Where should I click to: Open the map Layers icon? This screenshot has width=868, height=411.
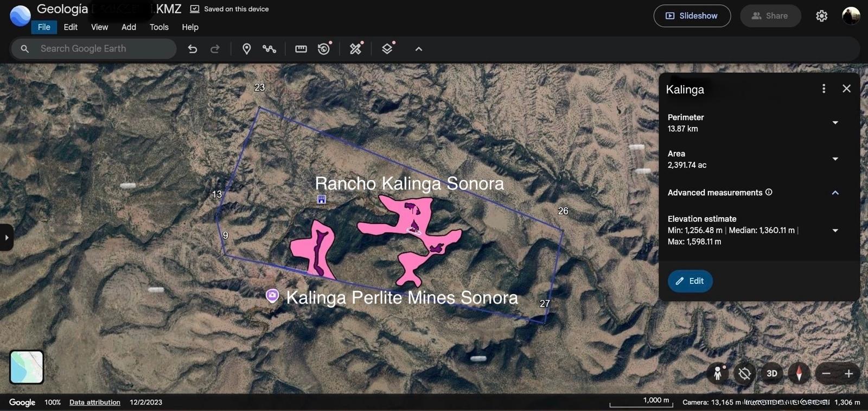click(387, 49)
